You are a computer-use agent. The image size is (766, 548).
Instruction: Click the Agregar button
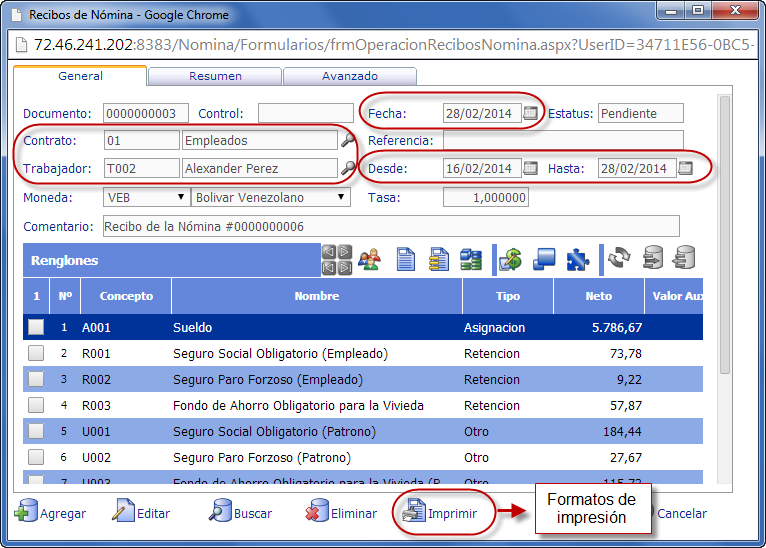(x=50, y=511)
